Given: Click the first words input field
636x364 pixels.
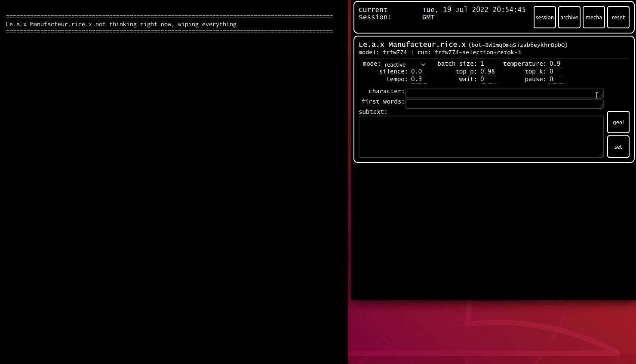Looking at the screenshot, I should pos(504,104).
